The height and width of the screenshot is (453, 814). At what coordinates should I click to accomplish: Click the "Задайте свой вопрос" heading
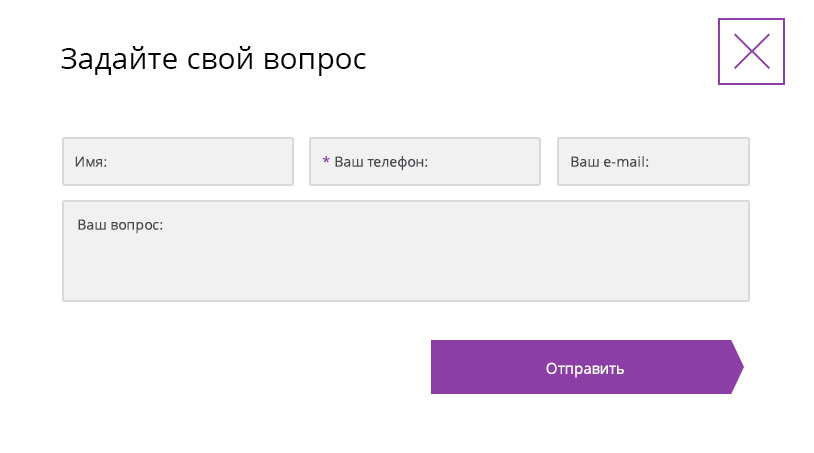tap(213, 59)
